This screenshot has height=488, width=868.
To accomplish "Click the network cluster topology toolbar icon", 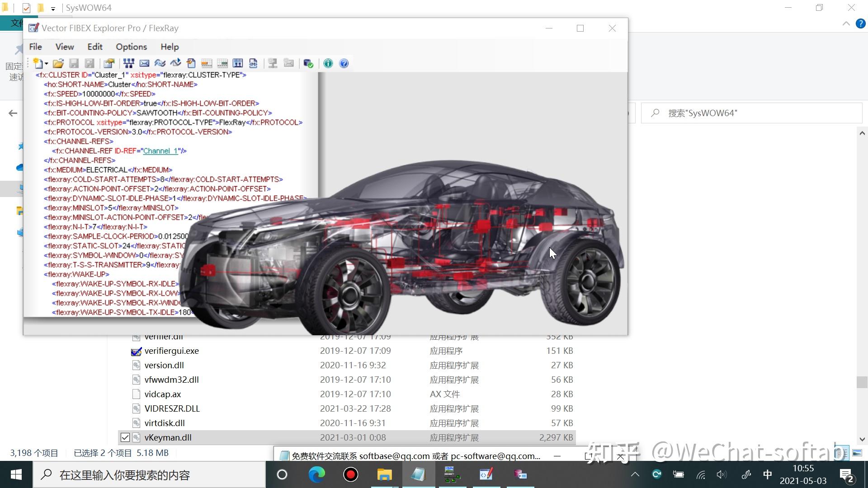I will [x=129, y=64].
